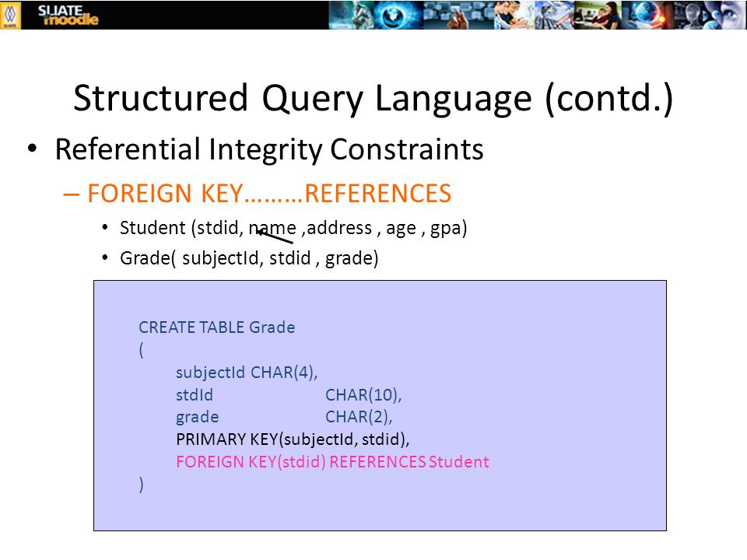Image resolution: width=747 pixels, height=560 pixels.
Task: Click the 'grade' column name in code
Action: click(x=197, y=418)
